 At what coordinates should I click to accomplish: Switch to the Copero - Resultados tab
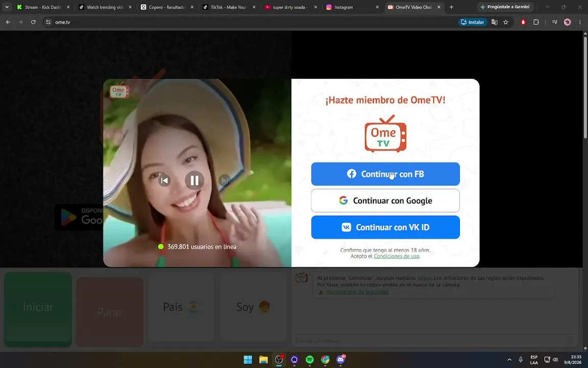coord(167,7)
